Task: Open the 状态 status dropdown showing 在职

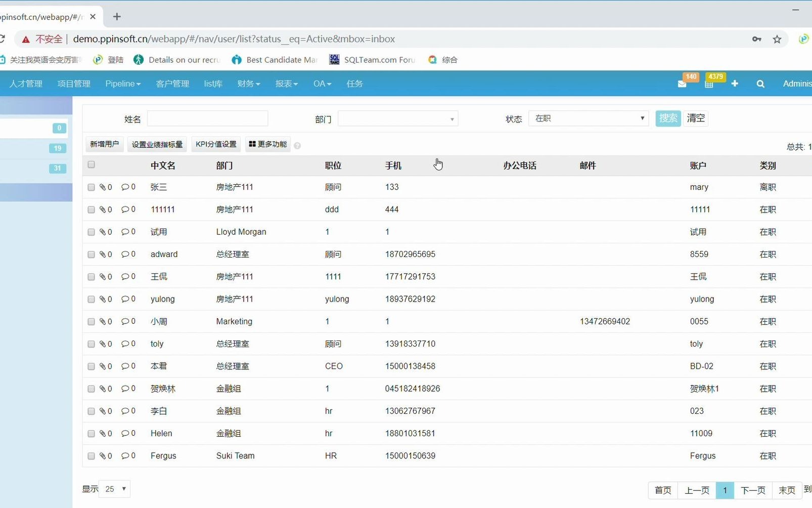Action: point(589,118)
